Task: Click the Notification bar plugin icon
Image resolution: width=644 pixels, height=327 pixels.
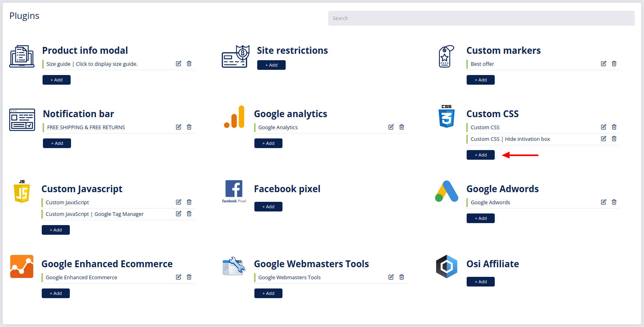Action: 22,120
